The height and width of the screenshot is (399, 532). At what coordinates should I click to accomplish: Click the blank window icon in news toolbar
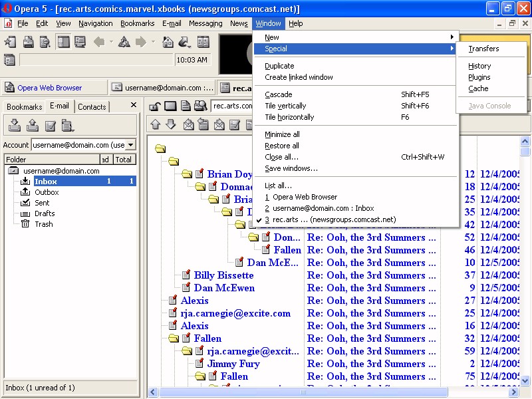pyautogui.click(x=170, y=106)
